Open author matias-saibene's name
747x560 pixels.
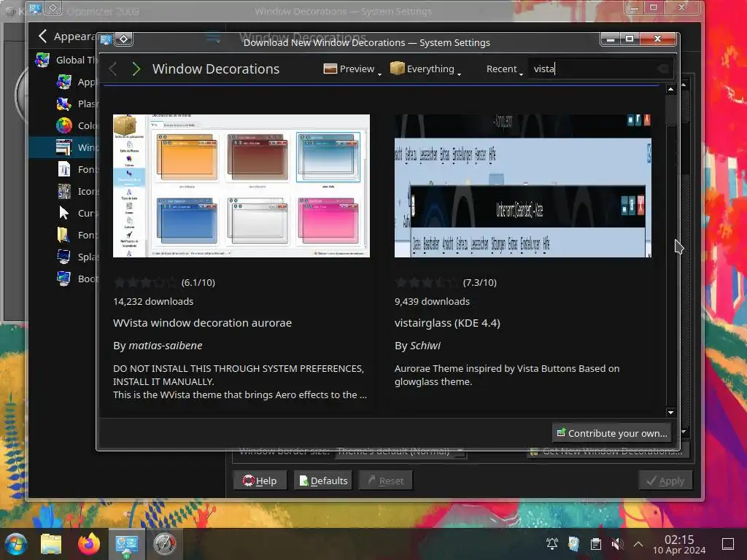point(166,346)
